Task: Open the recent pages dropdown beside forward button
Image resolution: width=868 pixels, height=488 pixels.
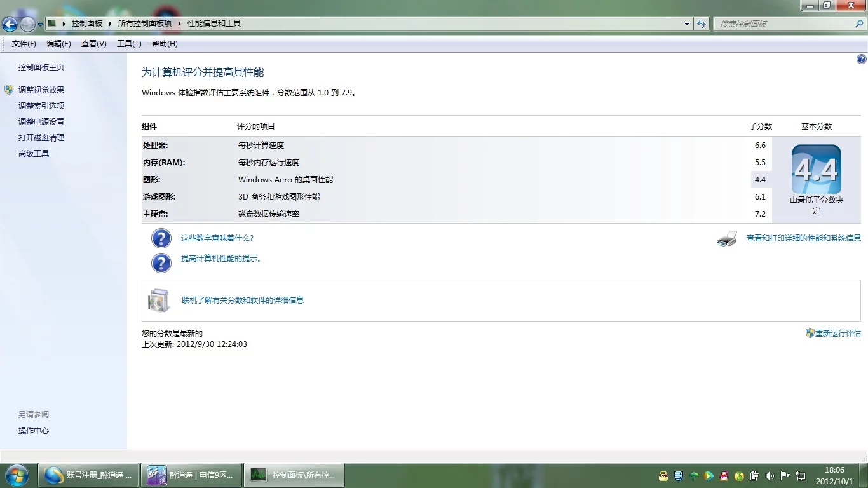Action: click(40, 24)
